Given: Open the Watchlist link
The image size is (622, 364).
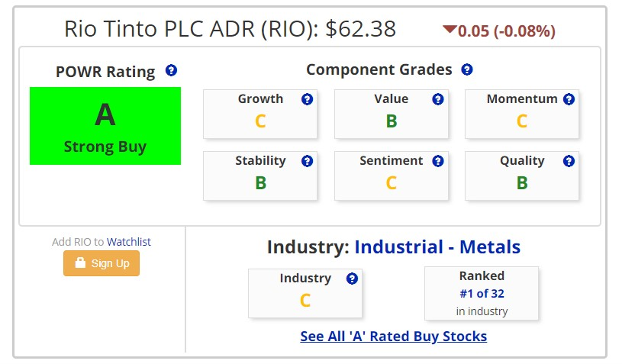Looking at the screenshot, I should click(x=129, y=242).
